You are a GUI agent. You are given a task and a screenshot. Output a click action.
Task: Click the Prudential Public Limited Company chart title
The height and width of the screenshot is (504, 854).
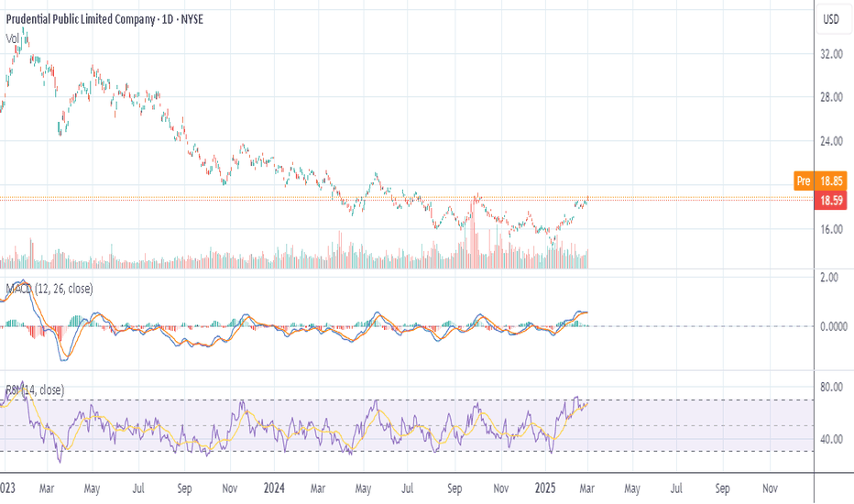click(104, 19)
